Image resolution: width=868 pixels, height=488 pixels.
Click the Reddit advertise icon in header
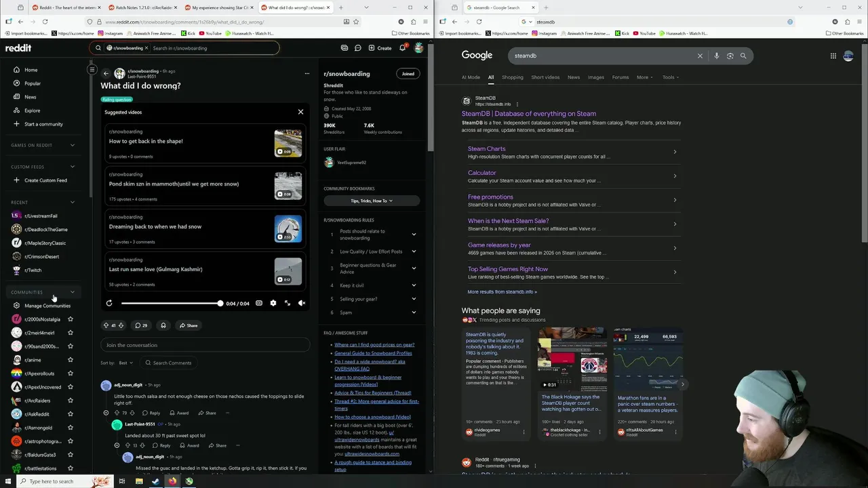[x=344, y=48]
